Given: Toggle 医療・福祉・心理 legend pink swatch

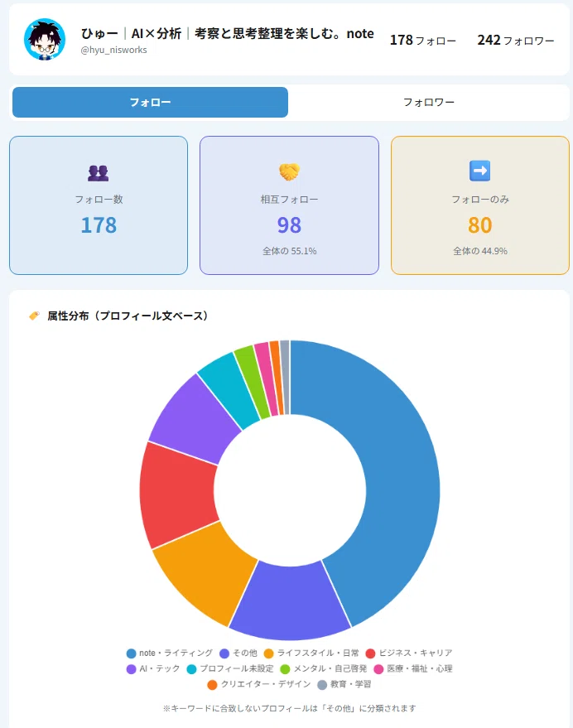Looking at the screenshot, I should click(x=378, y=669).
